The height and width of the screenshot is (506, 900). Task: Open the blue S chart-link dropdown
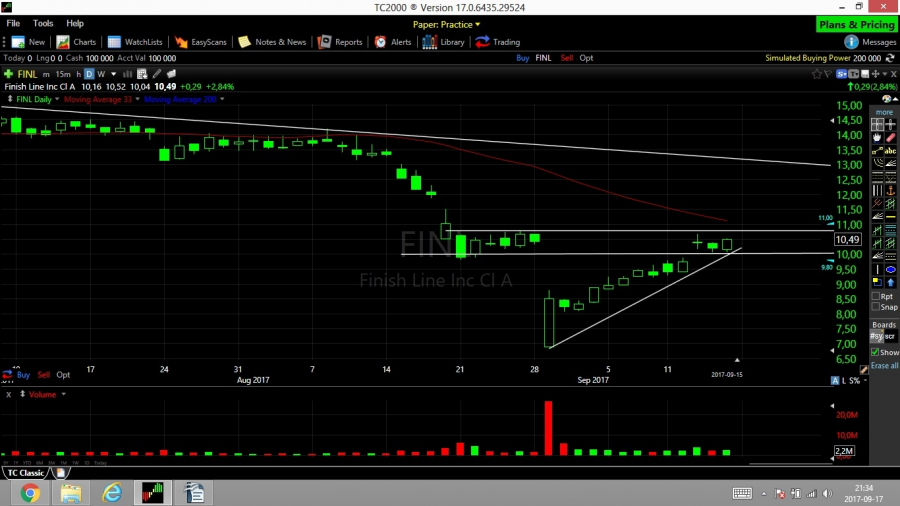coord(841,74)
